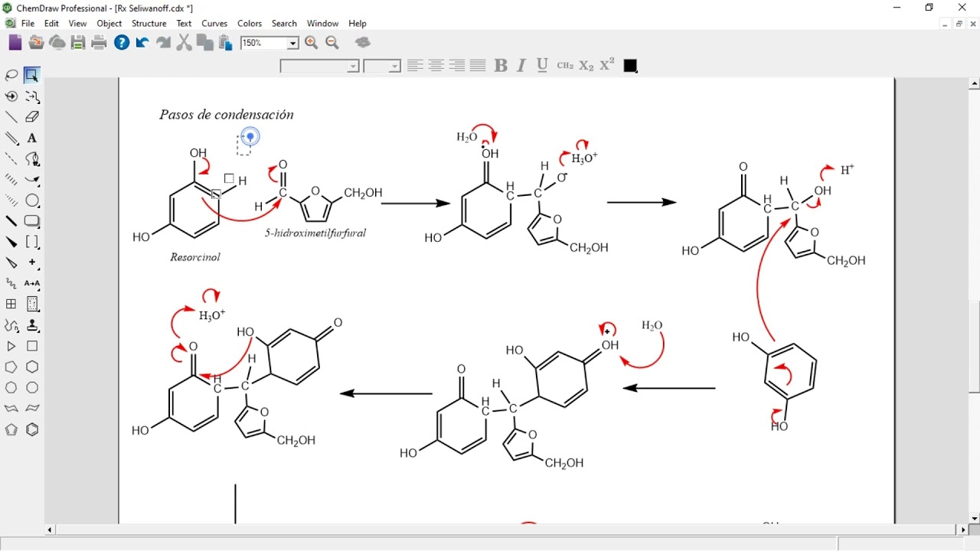Open the Structure menu
Viewport: 980px width, 551px height.
click(149, 24)
